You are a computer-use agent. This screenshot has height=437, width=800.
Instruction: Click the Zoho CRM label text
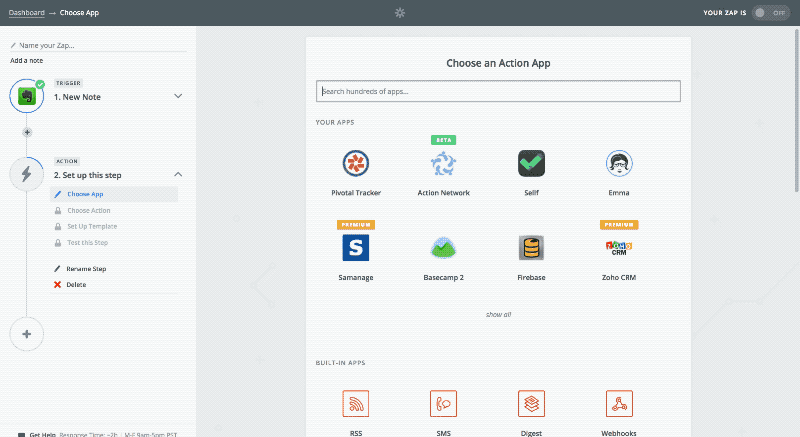click(x=619, y=277)
